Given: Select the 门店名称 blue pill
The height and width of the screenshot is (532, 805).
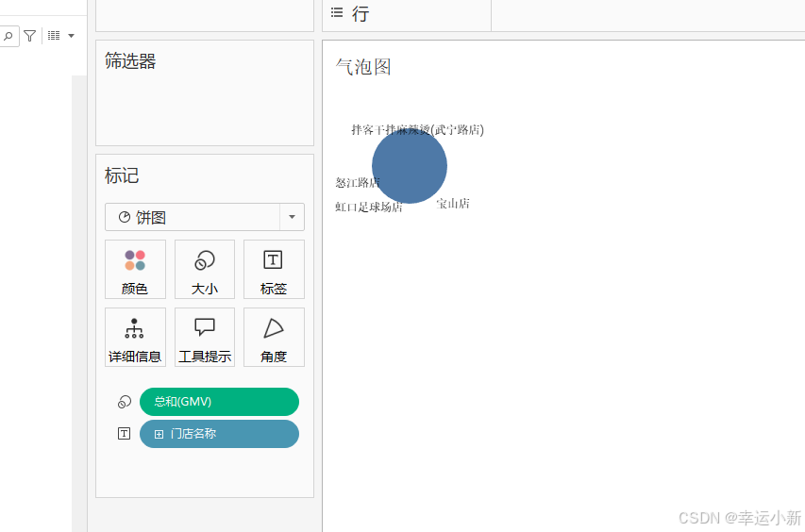Looking at the screenshot, I should 219,434.
